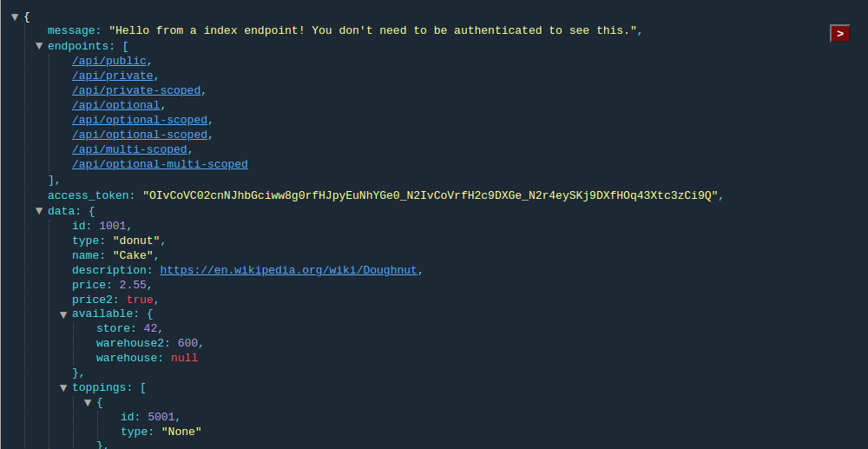Screen dimensions: 868x449
Task: Open the /api/multi-scoped link
Action: point(129,149)
